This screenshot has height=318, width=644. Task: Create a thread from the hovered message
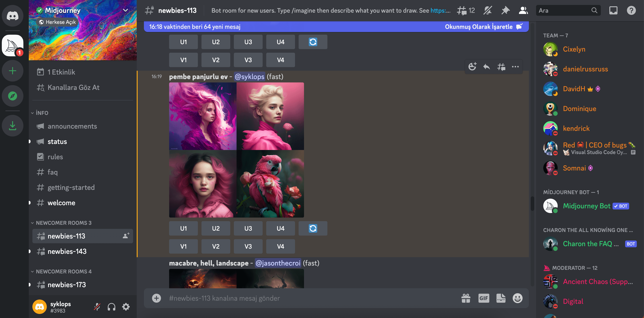pyautogui.click(x=501, y=67)
